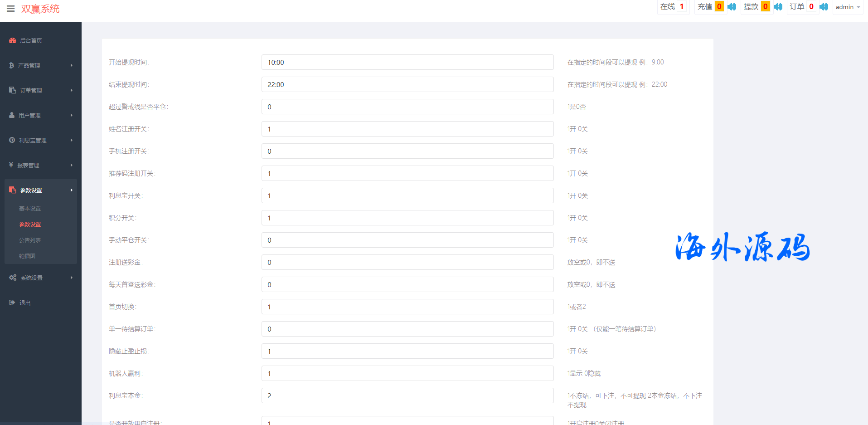This screenshot has width=868, height=425.
Task: Expand the 订单管理 submenu arrow
Action: pyautogui.click(x=71, y=90)
